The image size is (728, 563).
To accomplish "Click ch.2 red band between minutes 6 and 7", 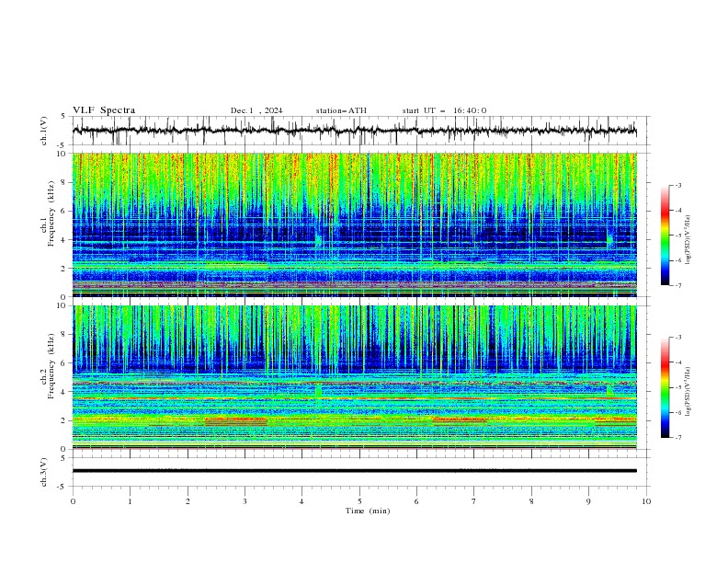I will tap(460, 420).
